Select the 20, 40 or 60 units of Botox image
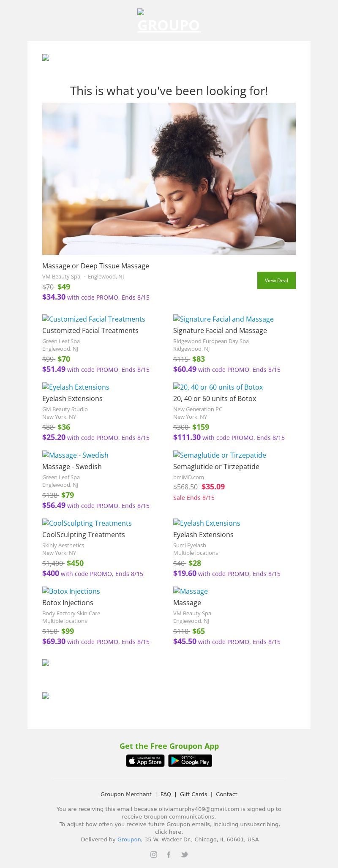The height and width of the screenshot is (868, 338). [x=218, y=387]
